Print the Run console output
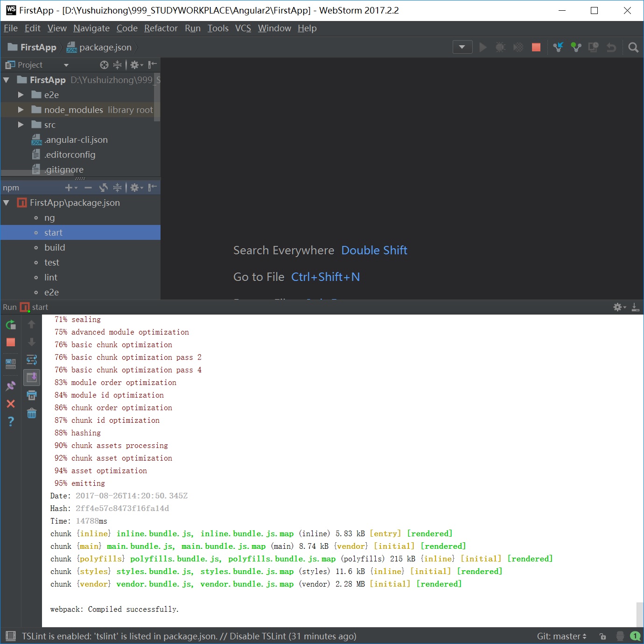The height and width of the screenshot is (644, 644). pyautogui.click(x=32, y=395)
